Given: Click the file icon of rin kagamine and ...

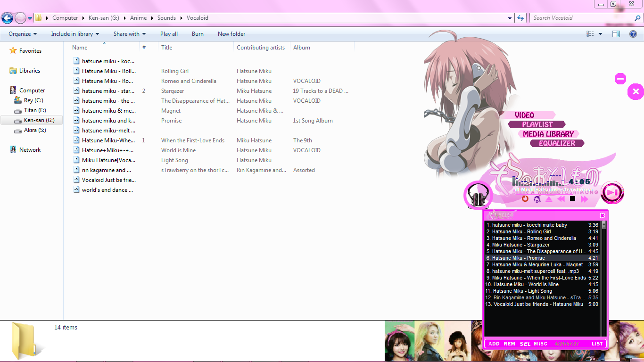Looking at the screenshot, I should (x=77, y=170).
